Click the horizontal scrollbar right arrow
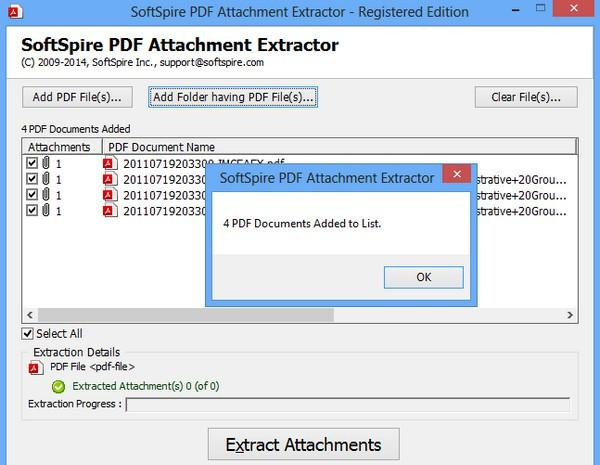The width and height of the screenshot is (600, 465). 570,315
